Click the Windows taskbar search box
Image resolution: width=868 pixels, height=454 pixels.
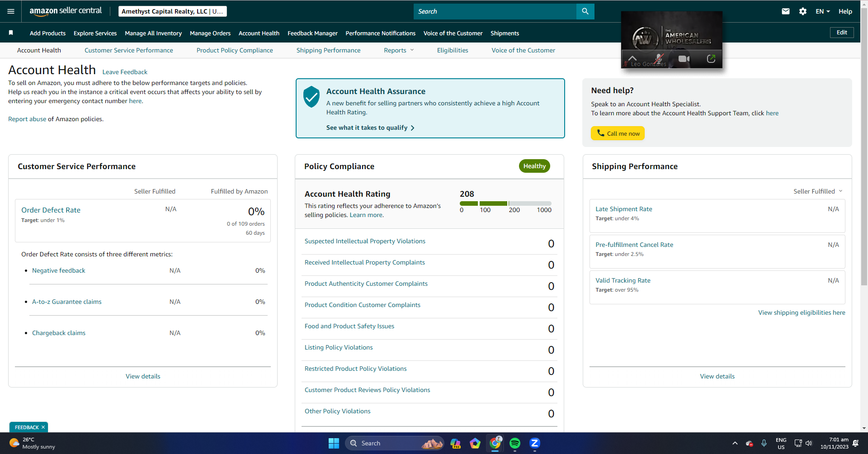pyautogui.click(x=395, y=443)
